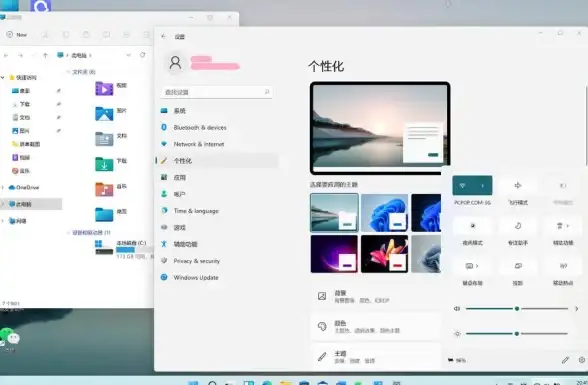This screenshot has width=588, height=385.
Task: Expand 网络 (Network) tree node in Explorer
Action: click(x=3, y=221)
